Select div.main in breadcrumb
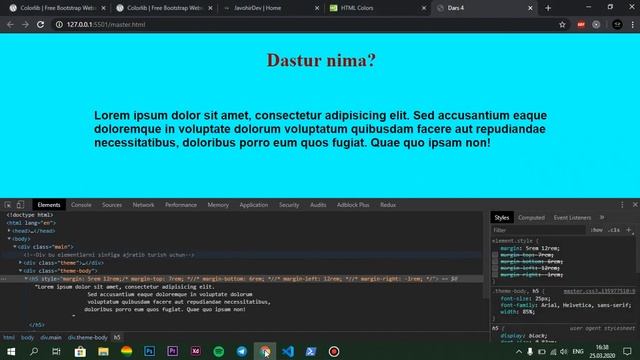Image resolution: width=640 pixels, height=360 pixels. [x=51, y=338]
